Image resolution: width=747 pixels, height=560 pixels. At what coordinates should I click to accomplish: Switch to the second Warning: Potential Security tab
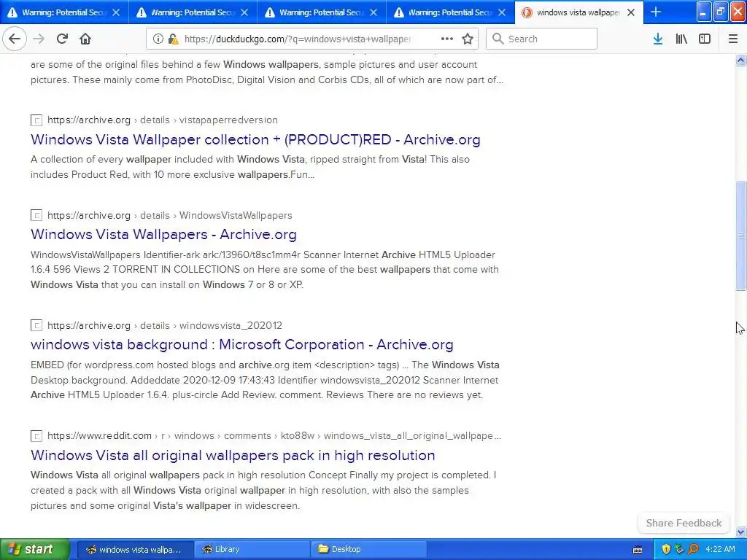click(193, 12)
